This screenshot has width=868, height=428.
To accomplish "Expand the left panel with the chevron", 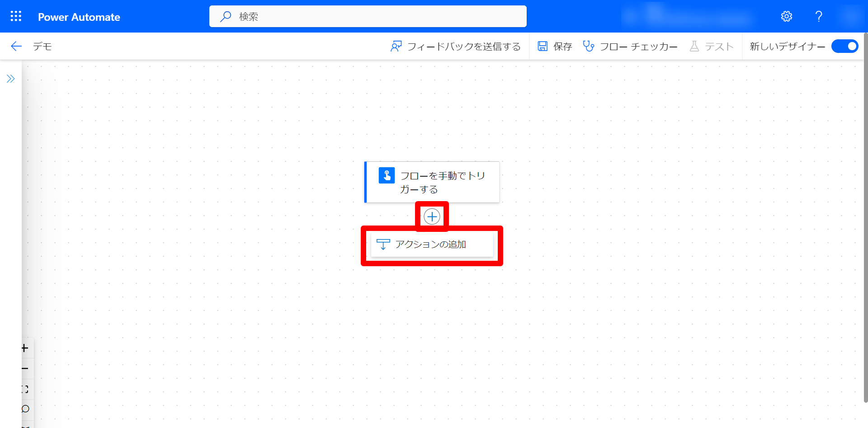I will [x=11, y=78].
